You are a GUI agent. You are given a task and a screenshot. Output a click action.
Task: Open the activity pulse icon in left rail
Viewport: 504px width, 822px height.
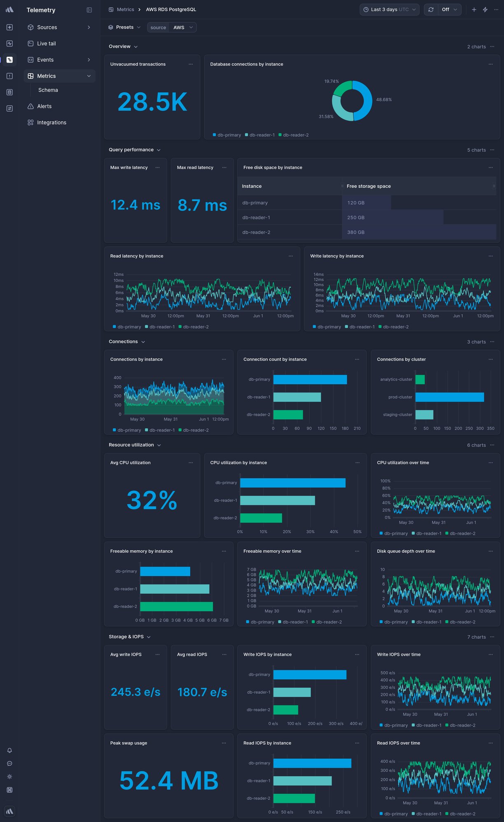(x=9, y=43)
